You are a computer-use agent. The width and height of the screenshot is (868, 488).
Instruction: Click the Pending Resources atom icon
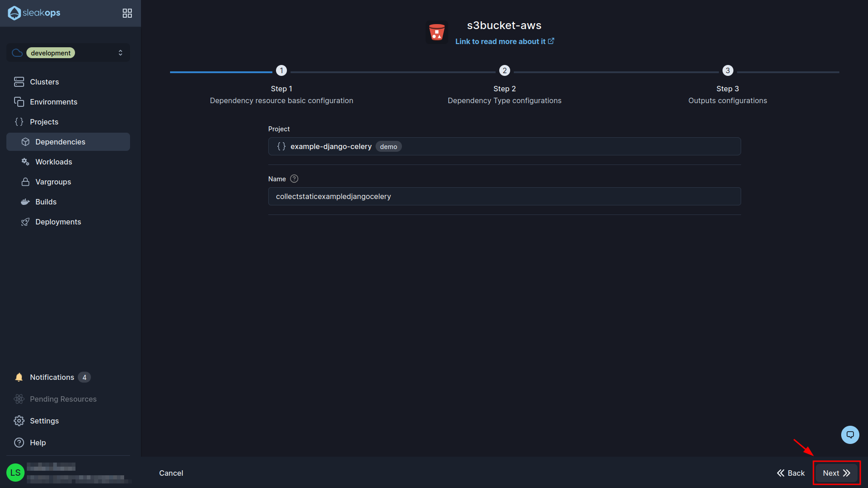[19, 399]
